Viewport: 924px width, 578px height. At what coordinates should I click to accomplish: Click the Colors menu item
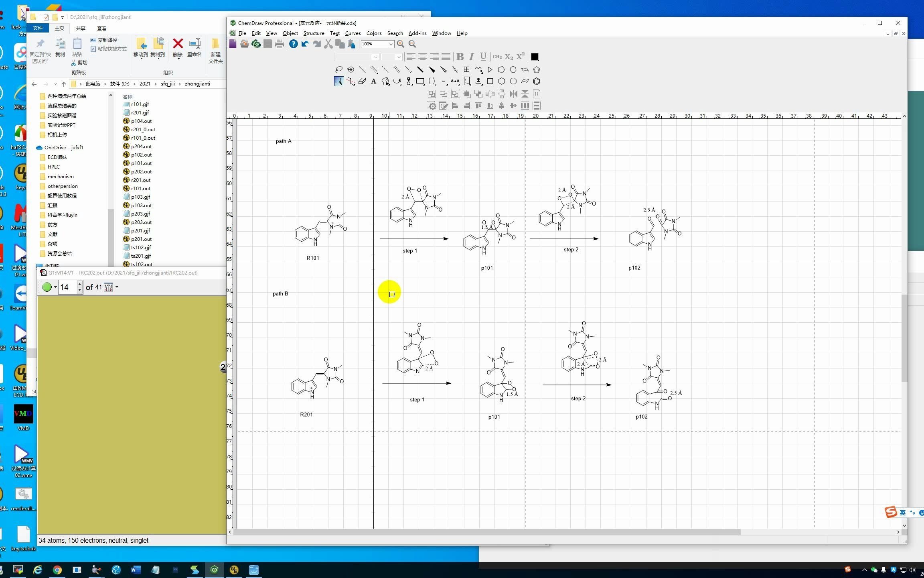coord(373,33)
